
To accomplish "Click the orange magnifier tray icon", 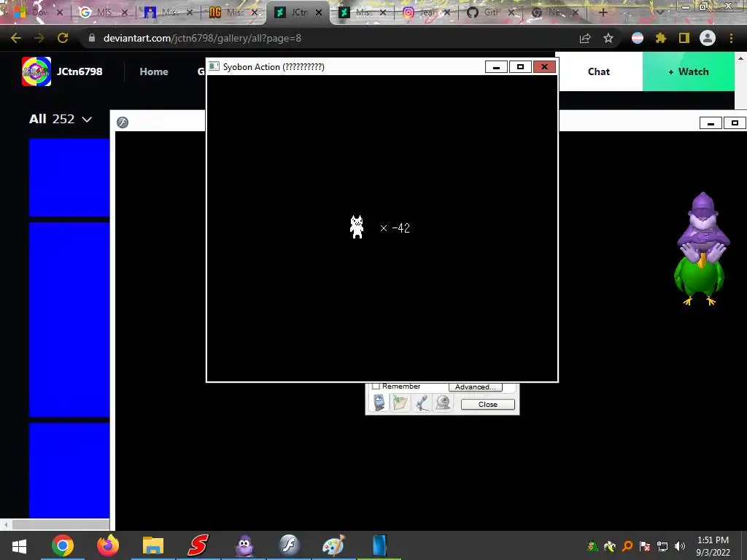I will coord(627,546).
